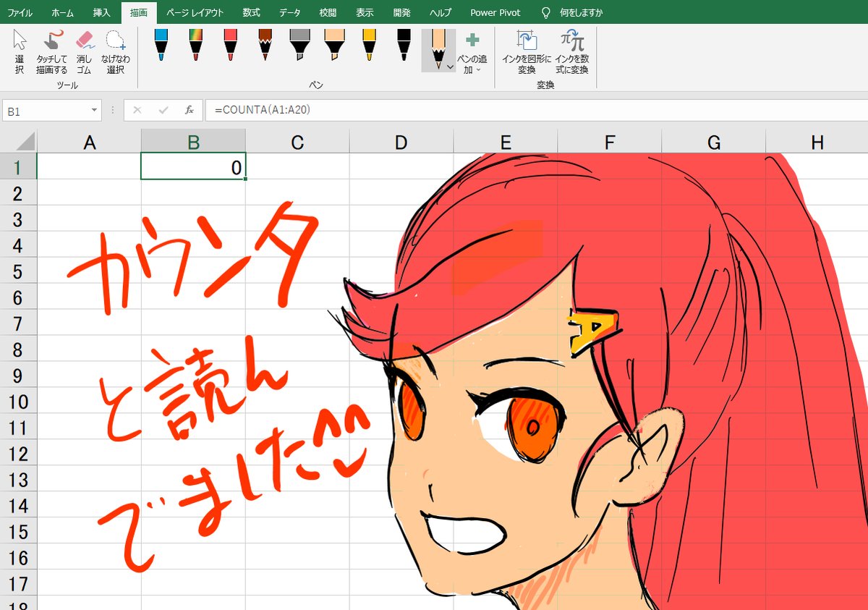Pick the yellow pen
Image resolution: width=868 pixels, height=610 pixels.
tap(369, 45)
